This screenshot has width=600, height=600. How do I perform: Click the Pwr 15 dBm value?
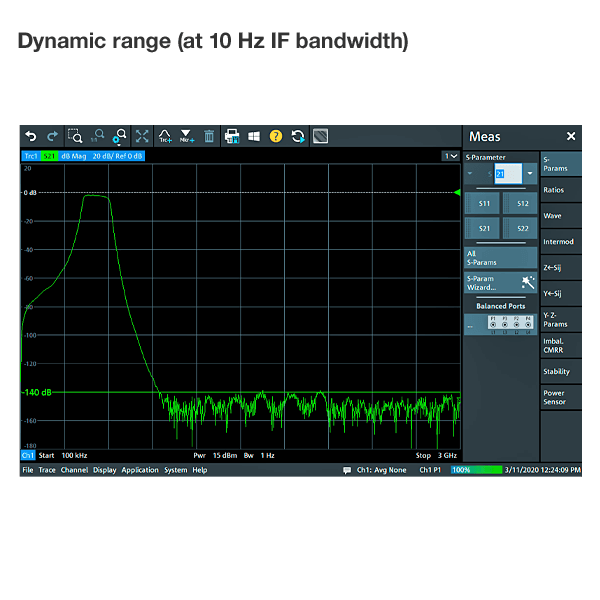(x=215, y=455)
